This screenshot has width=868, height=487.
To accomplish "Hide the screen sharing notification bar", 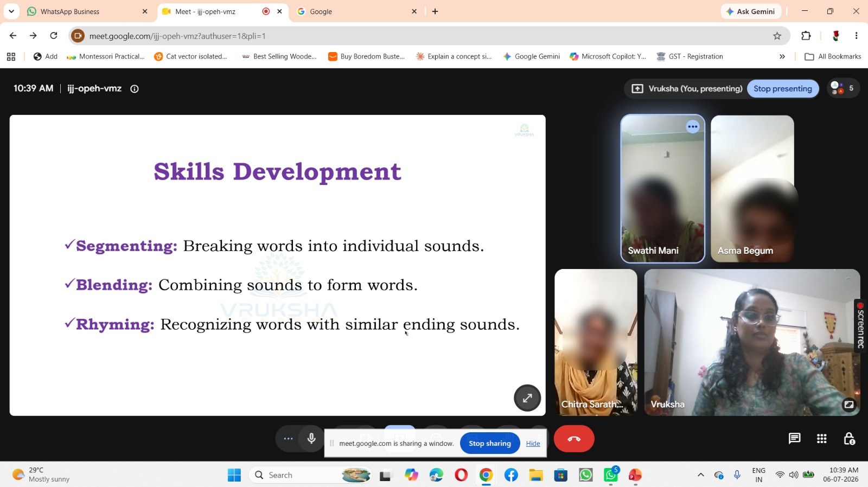I will point(533,443).
